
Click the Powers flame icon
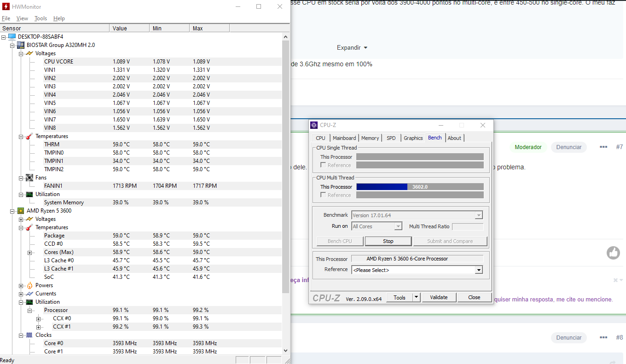click(29, 285)
